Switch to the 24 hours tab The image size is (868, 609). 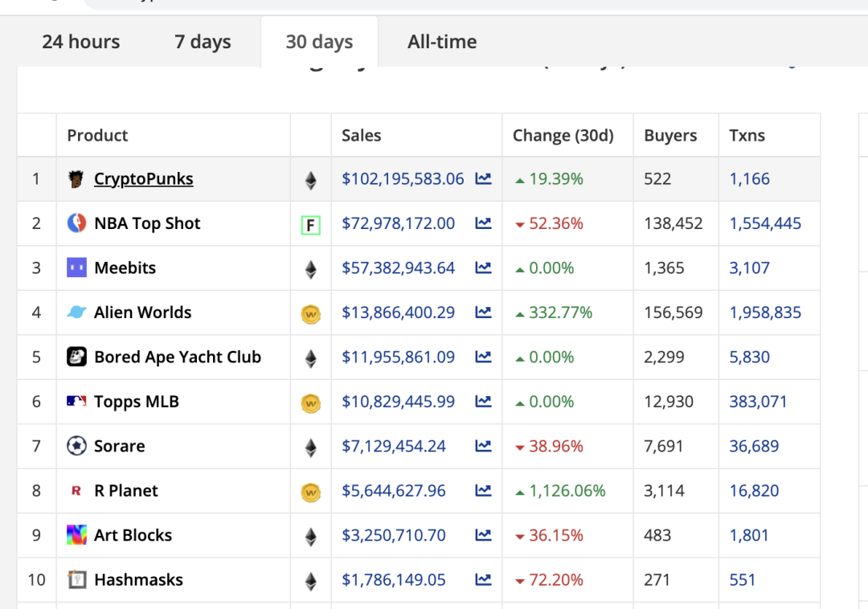click(81, 42)
